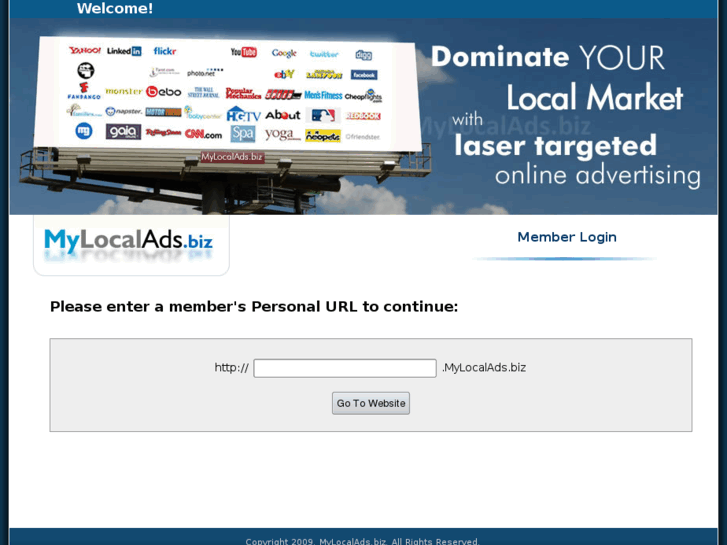This screenshot has height=545, width=727.
Task: Click the monster logo on the billboard
Action: tap(123, 91)
